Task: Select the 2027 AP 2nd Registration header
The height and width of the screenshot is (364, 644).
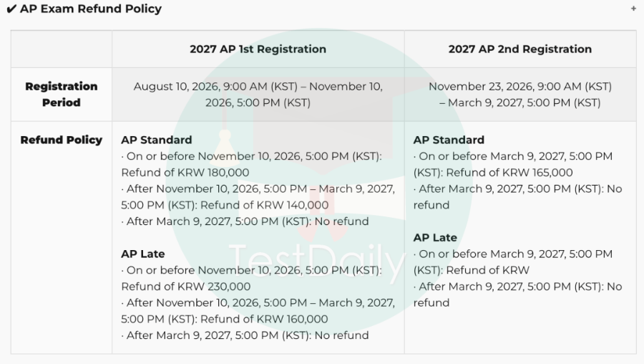Action: (x=520, y=49)
